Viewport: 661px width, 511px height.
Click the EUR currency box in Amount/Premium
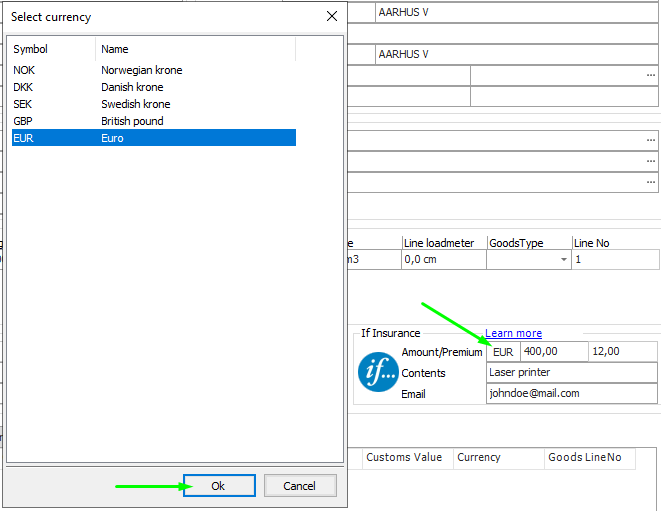pyautogui.click(x=503, y=352)
